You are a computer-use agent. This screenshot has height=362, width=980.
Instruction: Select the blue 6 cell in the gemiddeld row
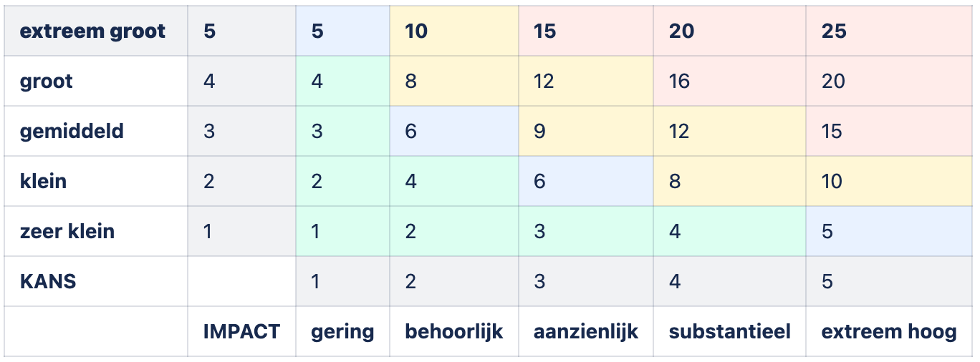(x=453, y=132)
